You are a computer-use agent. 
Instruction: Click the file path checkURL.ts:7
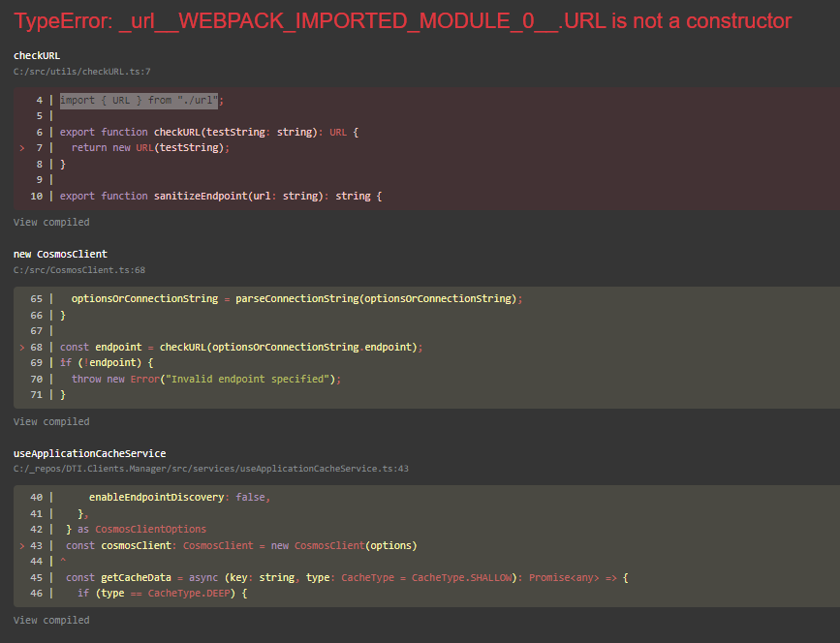coord(80,71)
